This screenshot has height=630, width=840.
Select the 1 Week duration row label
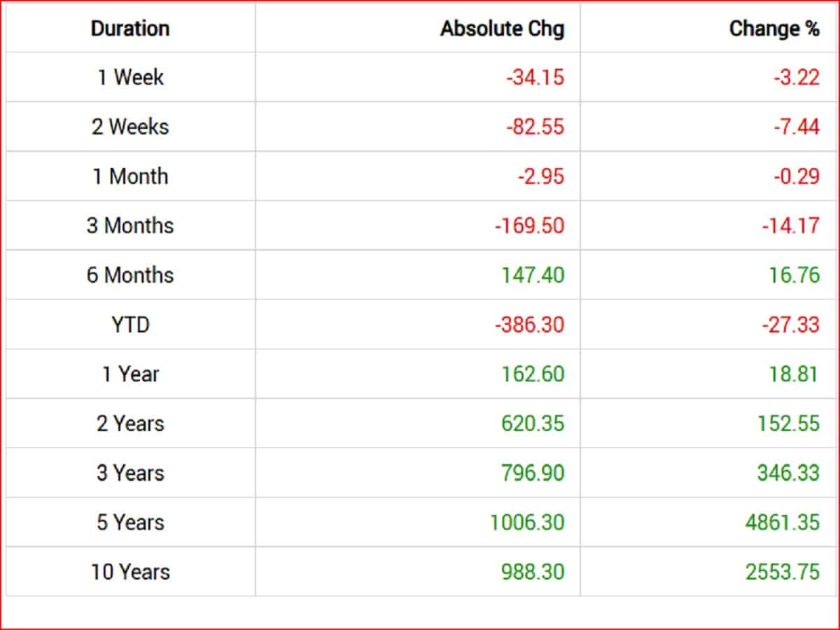click(x=130, y=77)
